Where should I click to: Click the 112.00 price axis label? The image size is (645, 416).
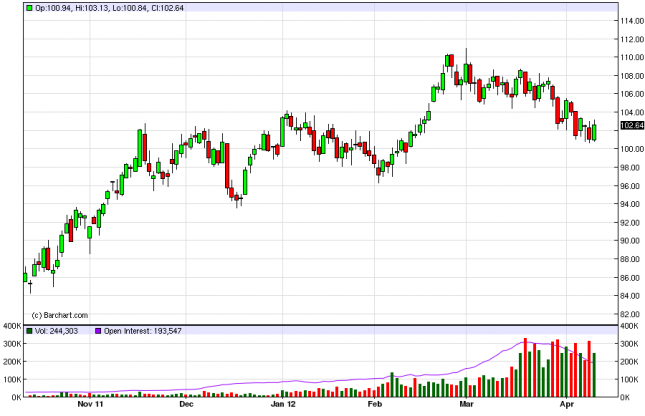(x=632, y=39)
